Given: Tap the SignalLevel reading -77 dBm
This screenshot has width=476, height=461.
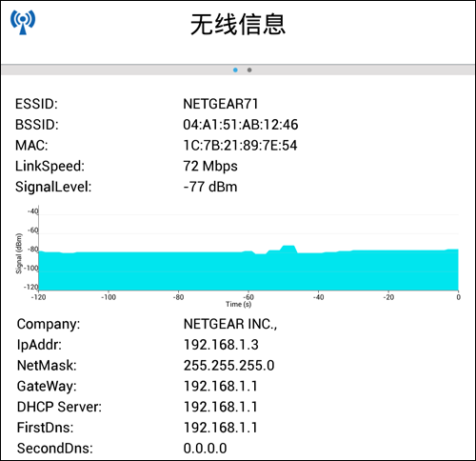Looking at the screenshot, I should coord(210,187).
